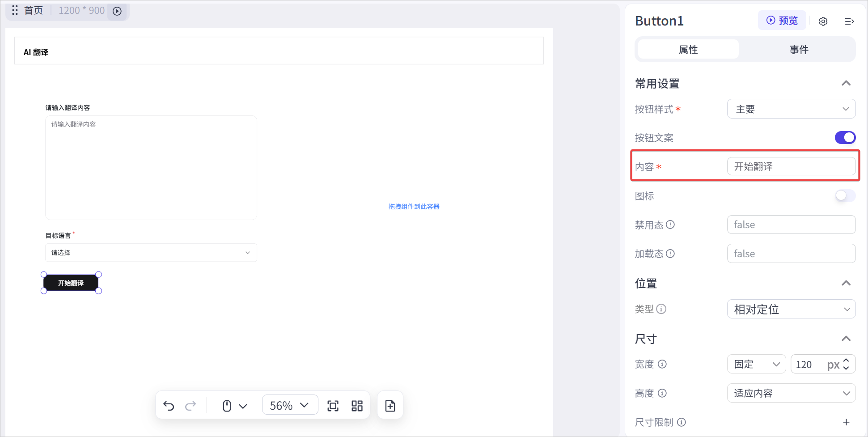Click the redo arrow in the bottom toolbar
The height and width of the screenshot is (437, 868).
(x=191, y=406)
